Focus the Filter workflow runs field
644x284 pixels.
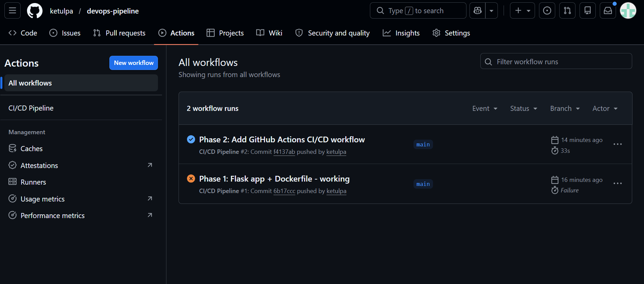click(x=556, y=61)
